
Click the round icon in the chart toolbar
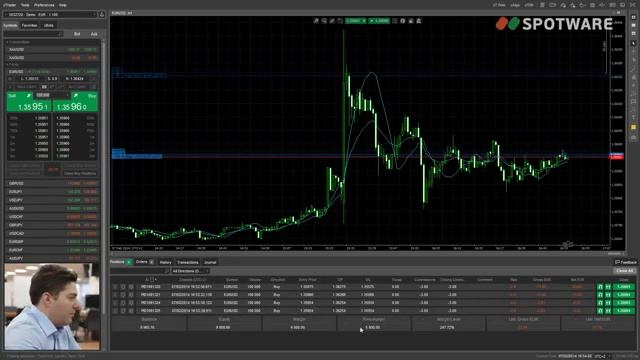pos(403,21)
